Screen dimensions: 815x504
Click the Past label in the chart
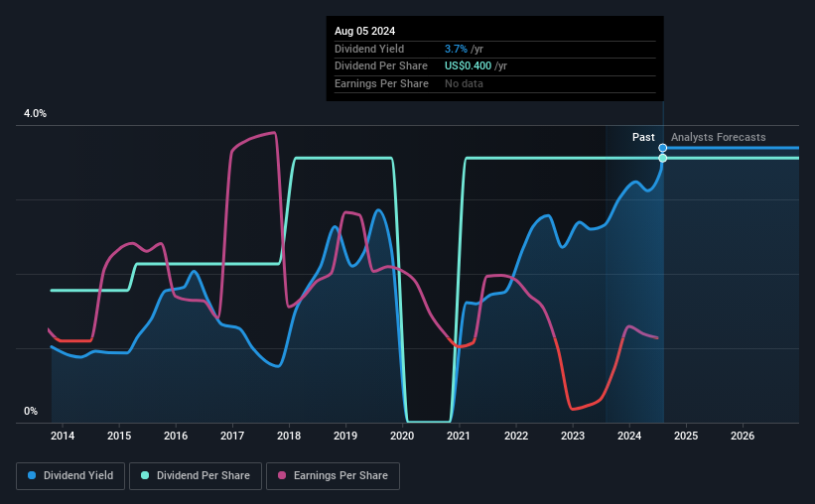[x=643, y=137]
